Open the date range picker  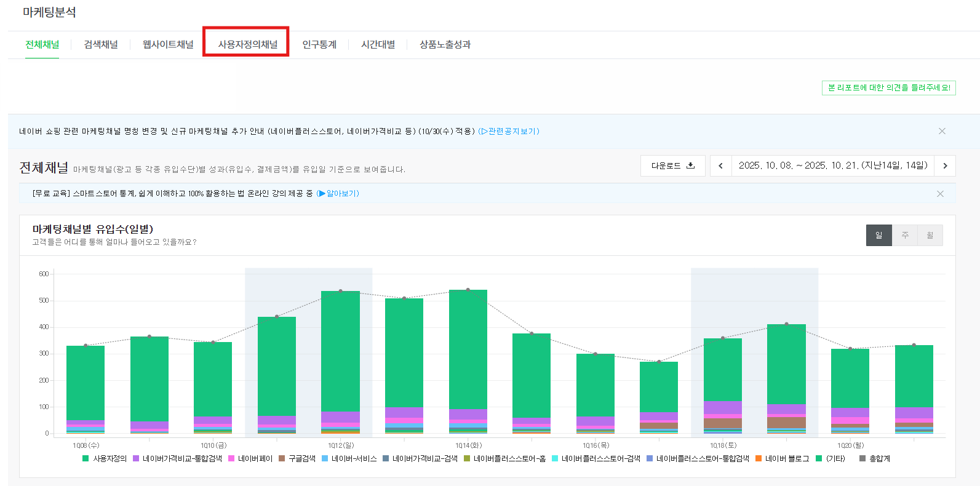point(832,165)
